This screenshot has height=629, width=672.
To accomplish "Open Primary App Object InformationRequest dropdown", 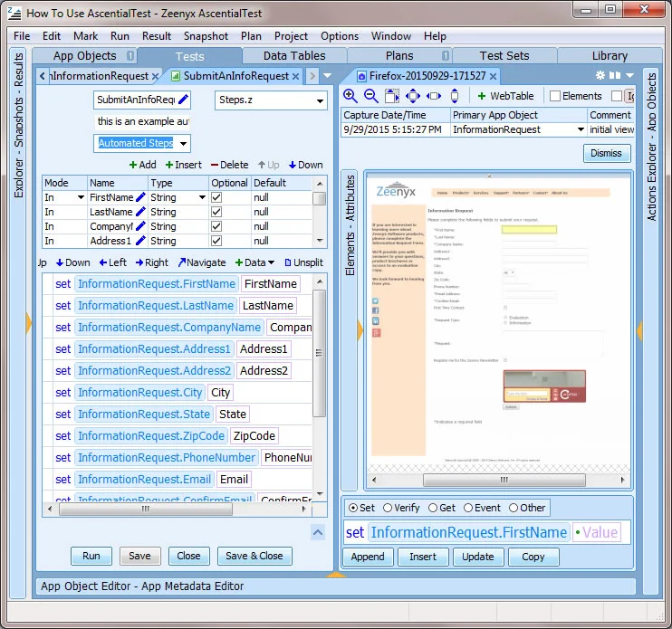I will pyautogui.click(x=581, y=129).
